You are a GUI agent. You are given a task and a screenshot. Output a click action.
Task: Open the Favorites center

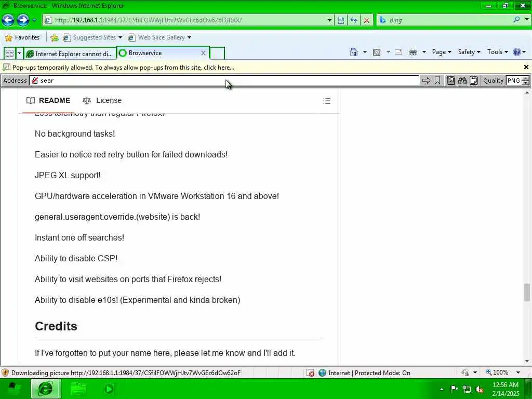click(22, 37)
